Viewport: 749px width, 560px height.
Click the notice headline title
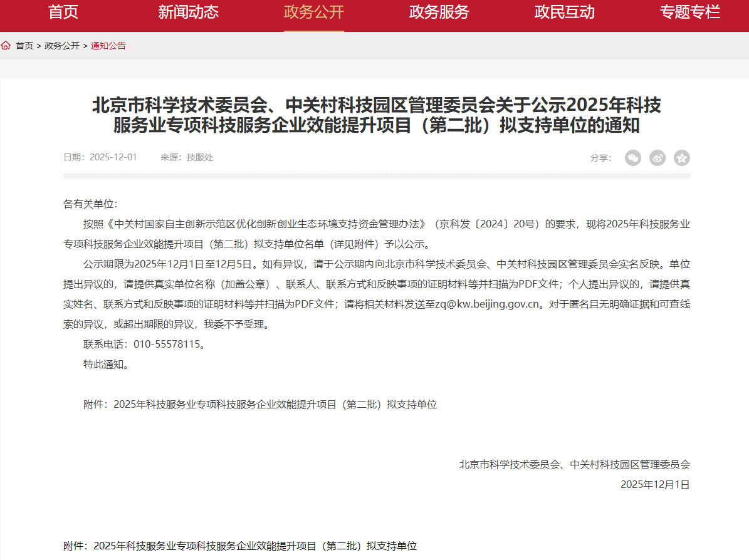tap(376, 115)
